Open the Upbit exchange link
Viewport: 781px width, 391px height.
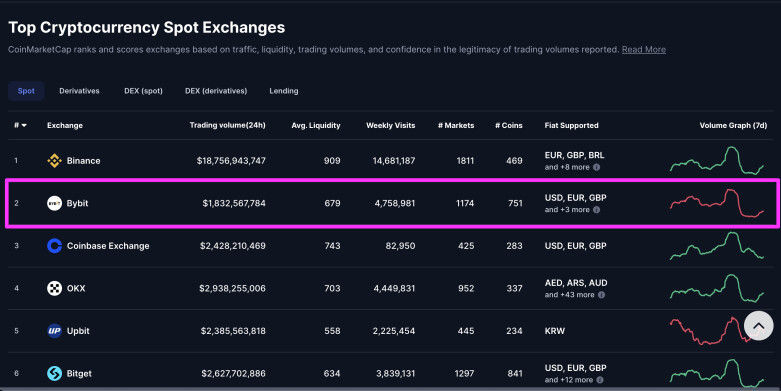click(78, 331)
